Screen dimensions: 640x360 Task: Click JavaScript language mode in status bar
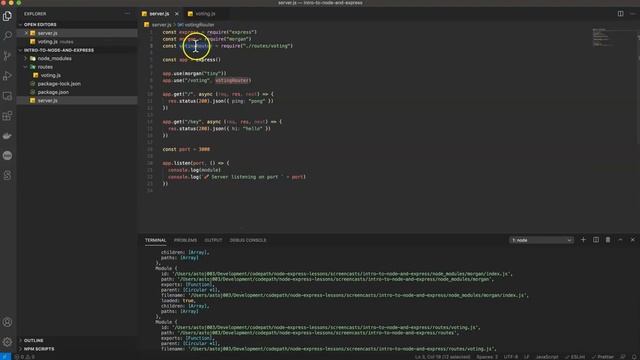[547, 357]
